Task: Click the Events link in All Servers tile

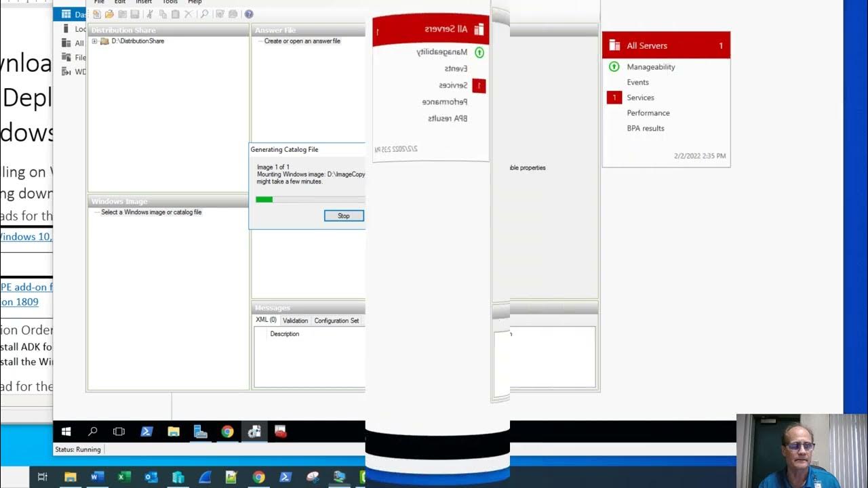Action: pos(638,82)
